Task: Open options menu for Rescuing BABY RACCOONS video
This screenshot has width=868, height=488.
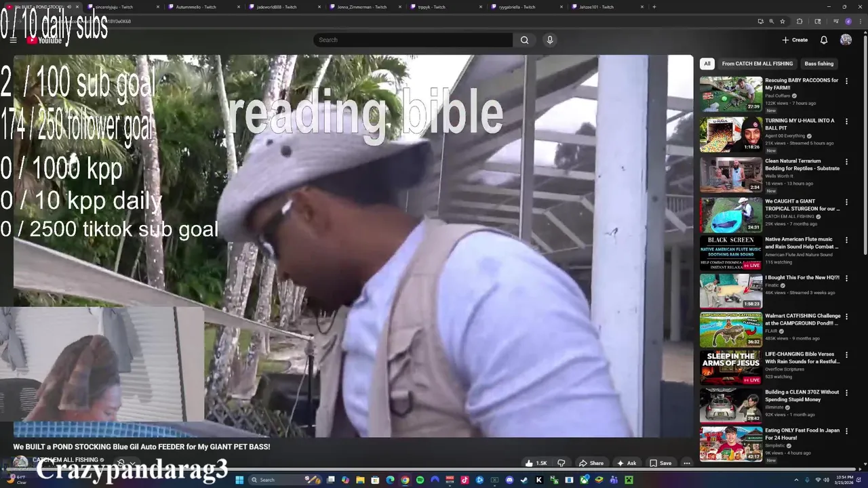Action: (846, 81)
